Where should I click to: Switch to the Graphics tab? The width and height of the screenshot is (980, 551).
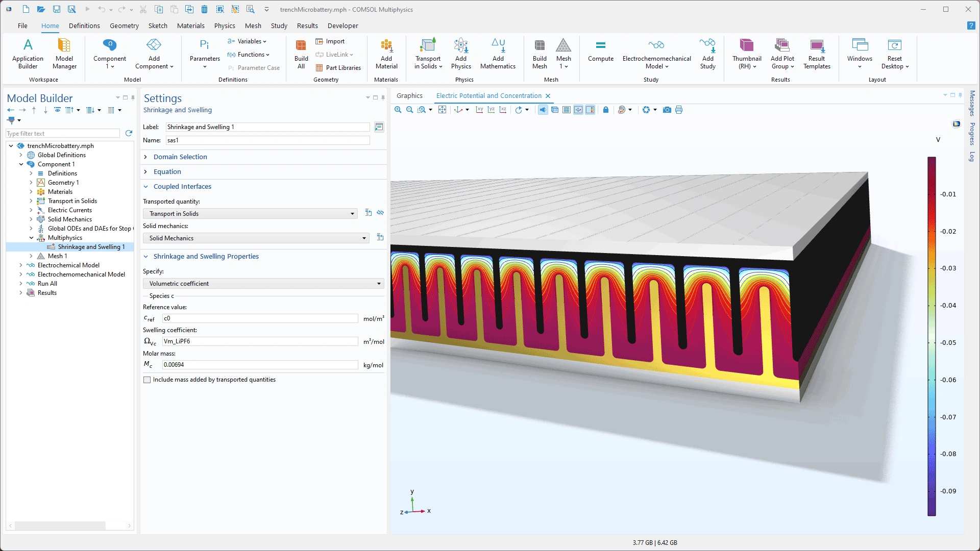point(409,95)
